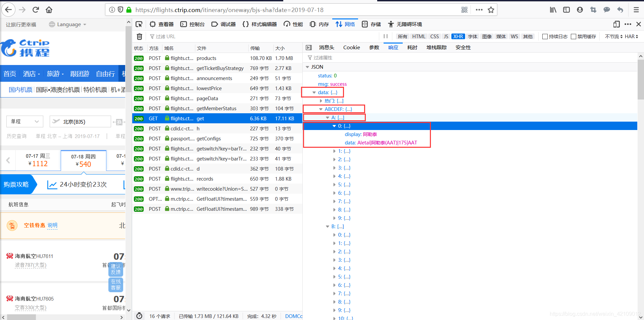Collapse the B array node

(328, 227)
